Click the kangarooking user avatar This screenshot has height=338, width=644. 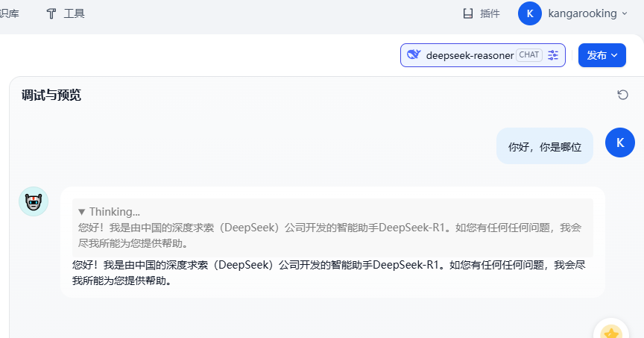tap(530, 13)
